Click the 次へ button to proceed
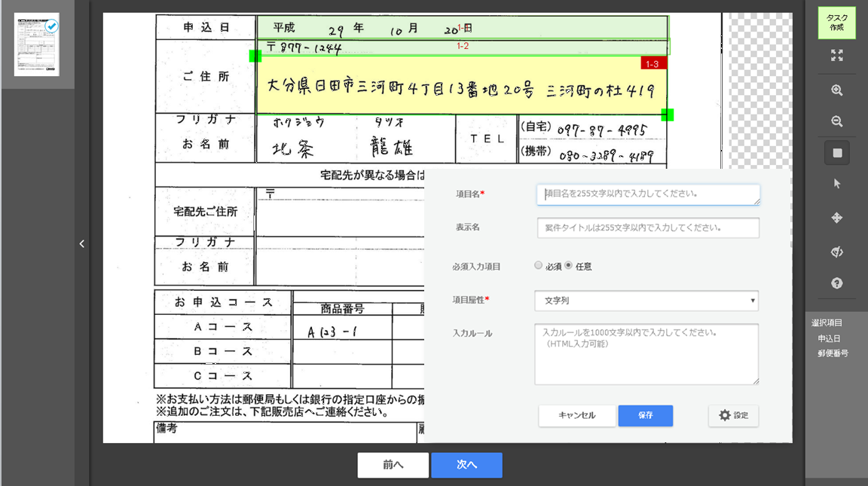Image resolution: width=868 pixels, height=486 pixels. click(466, 465)
